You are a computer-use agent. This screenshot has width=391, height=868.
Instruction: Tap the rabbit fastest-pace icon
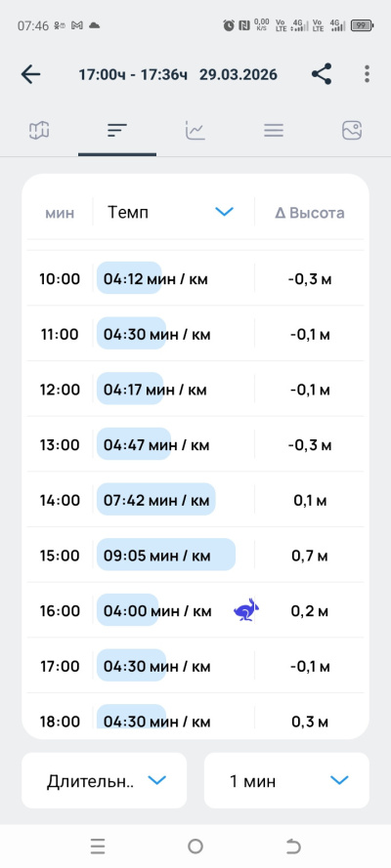tap(246, 610)
